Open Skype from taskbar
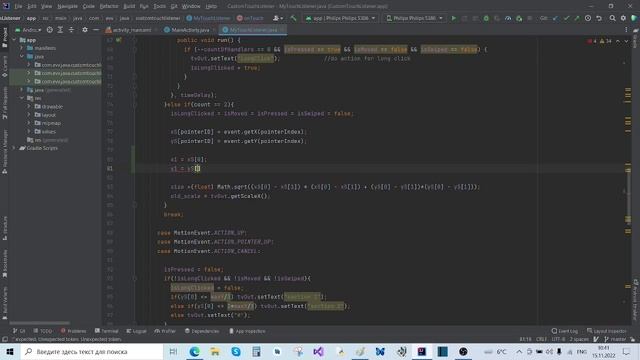640x360 pixels. coord(236,351)
